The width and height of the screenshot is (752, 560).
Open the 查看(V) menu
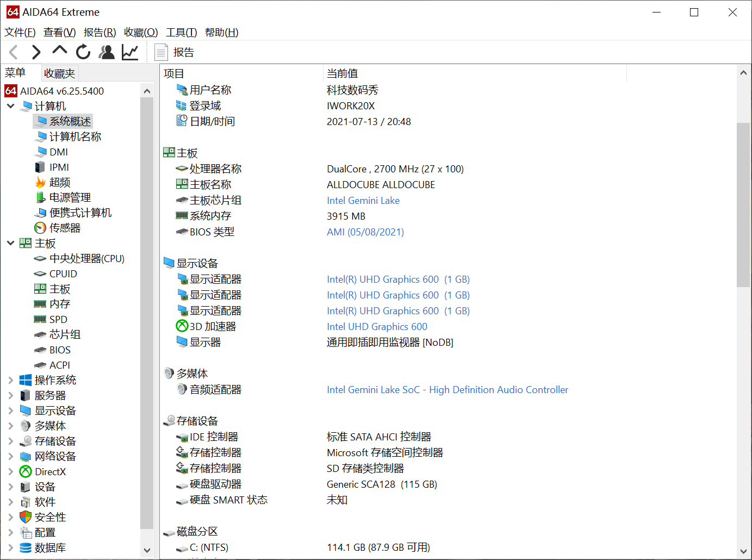(60, 33)
